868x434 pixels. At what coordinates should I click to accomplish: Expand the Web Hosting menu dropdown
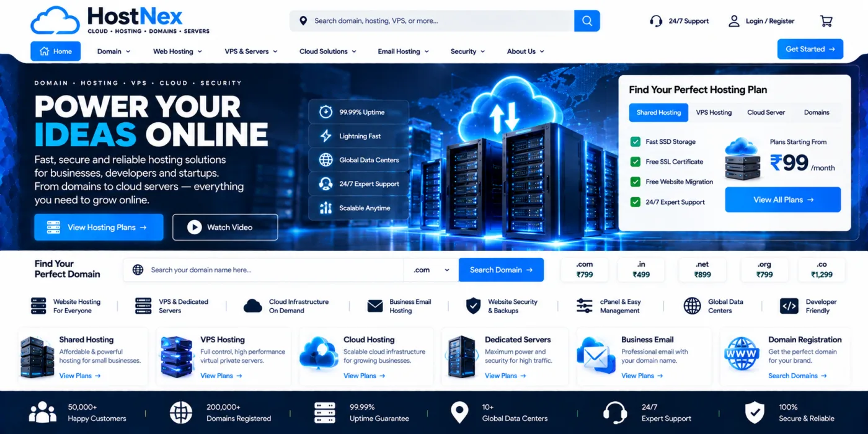[x=177, y=51]
